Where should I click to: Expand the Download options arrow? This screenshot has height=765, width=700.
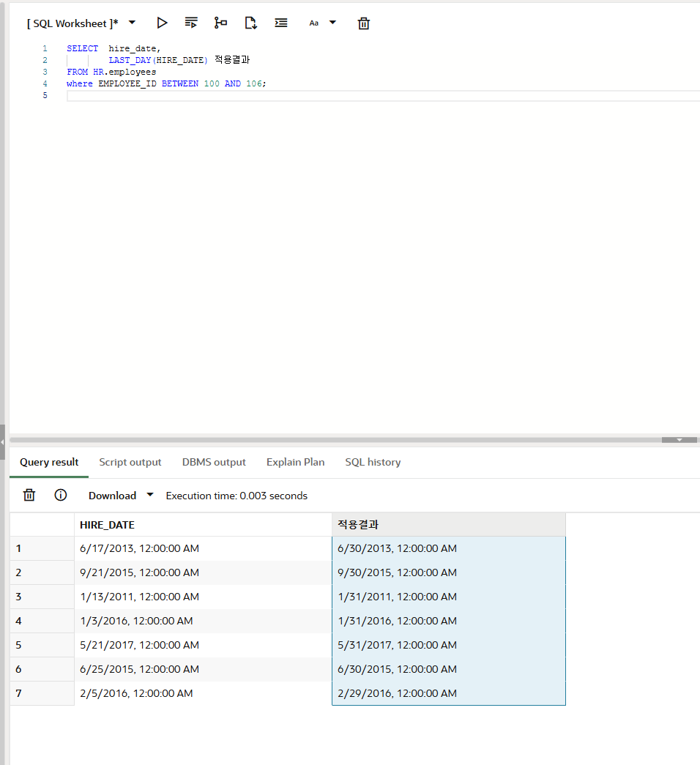point(150,495)
